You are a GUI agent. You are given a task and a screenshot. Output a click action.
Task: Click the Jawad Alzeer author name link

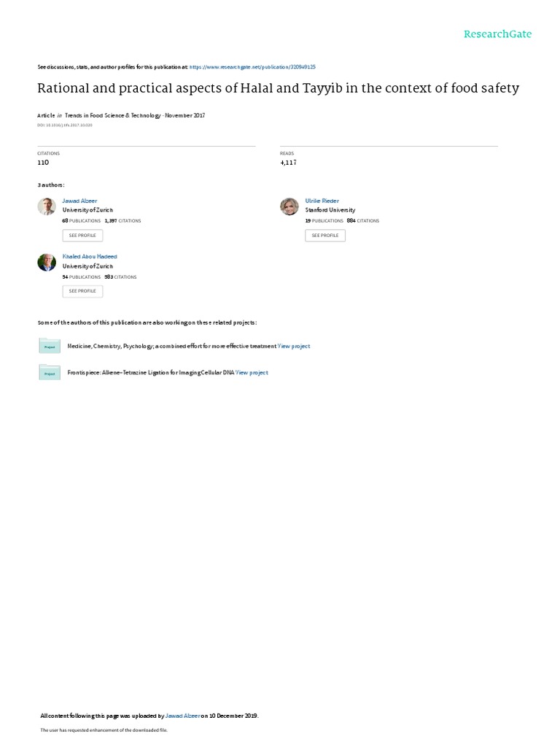pos(79,201)
